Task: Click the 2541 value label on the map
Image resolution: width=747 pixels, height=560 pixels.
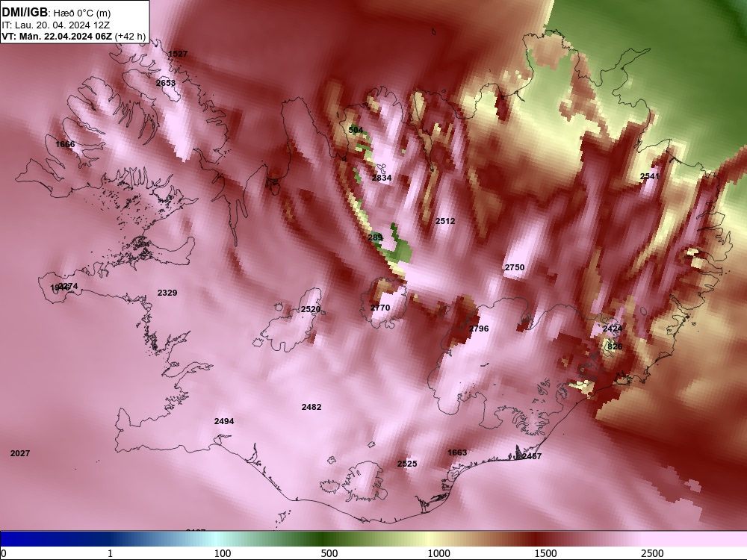Action: 649,176
